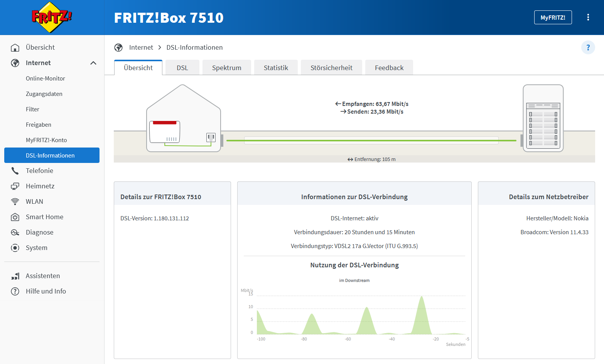Switch to the DSL tab
This screenshot has width=604, height=364.
click(182, 67)
